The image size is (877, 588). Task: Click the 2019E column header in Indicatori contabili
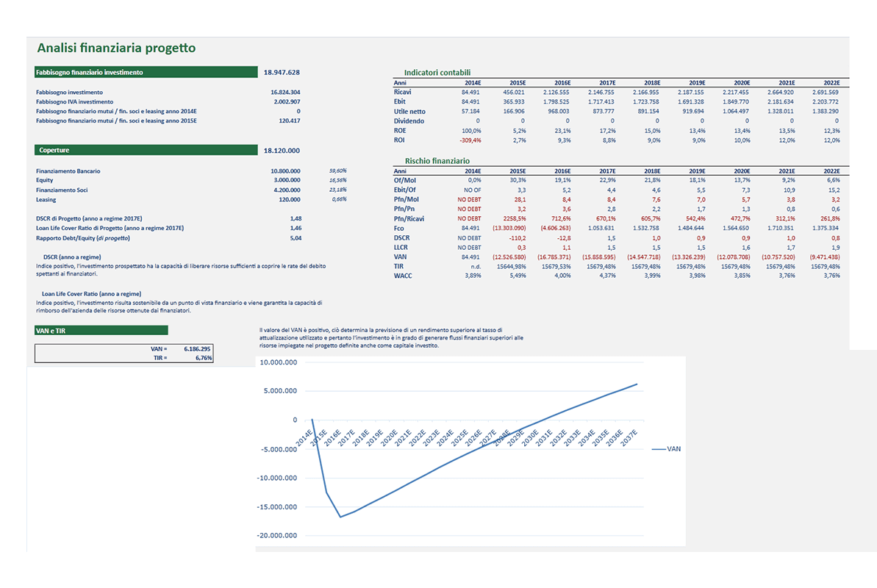click(697, 83)
